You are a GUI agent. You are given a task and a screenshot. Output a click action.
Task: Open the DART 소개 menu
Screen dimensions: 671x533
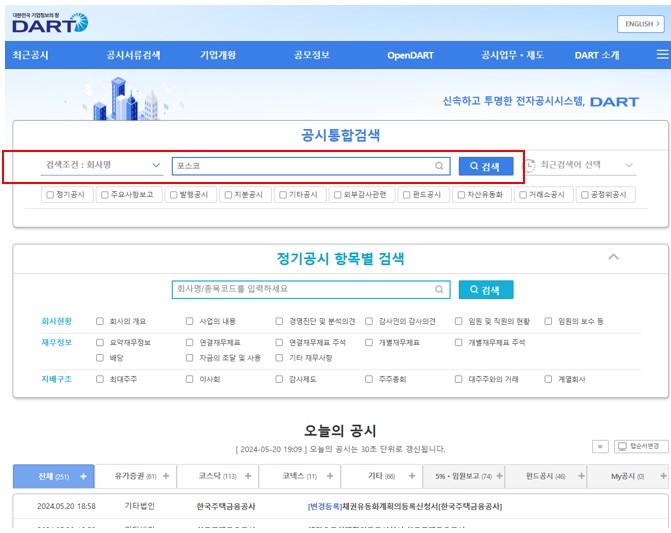tap(597, 55)
